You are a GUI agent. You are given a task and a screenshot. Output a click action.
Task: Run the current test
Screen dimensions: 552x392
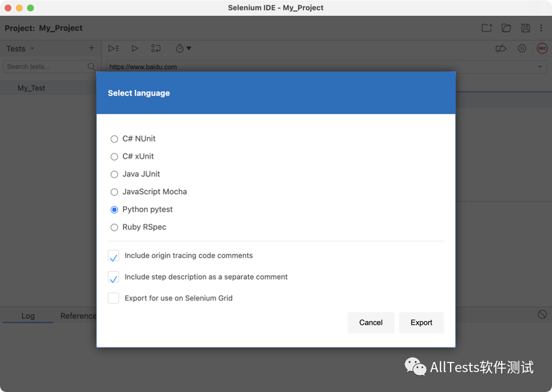134,48
